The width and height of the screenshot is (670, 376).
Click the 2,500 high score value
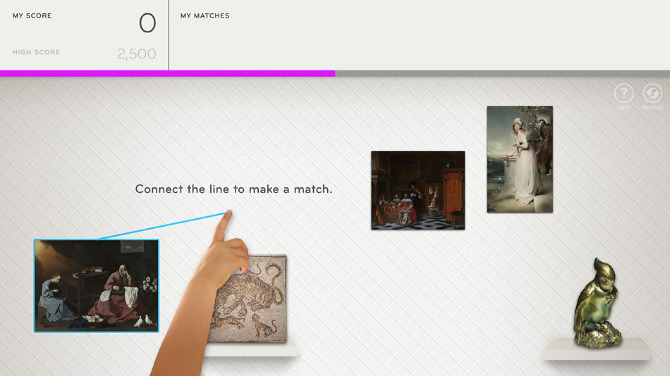tap(136, 54)
